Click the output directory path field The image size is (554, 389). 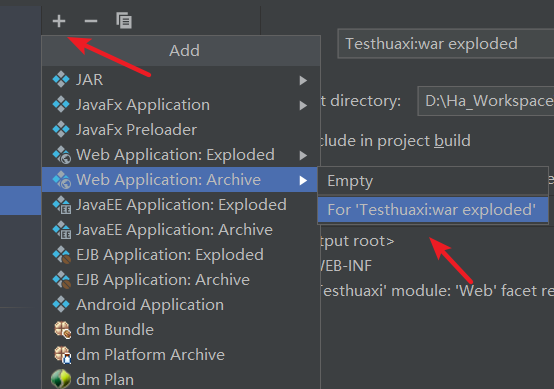coord(486,101)
